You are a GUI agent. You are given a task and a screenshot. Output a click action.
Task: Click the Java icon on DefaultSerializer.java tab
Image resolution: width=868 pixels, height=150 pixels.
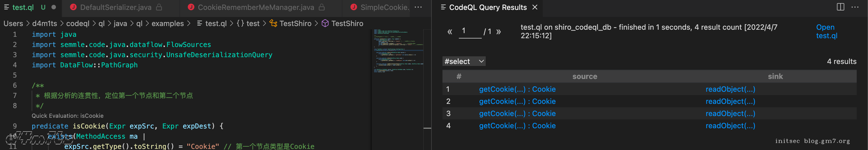73,7
